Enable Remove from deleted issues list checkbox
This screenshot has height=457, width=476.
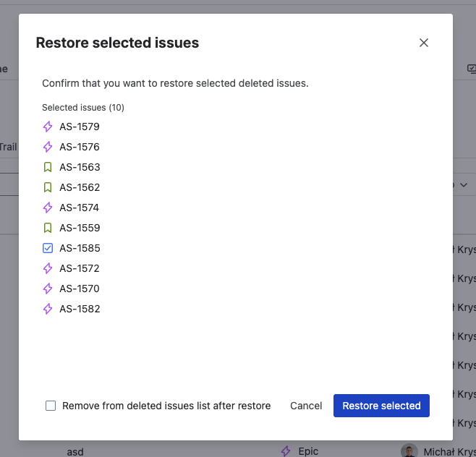tap(51, 406)
